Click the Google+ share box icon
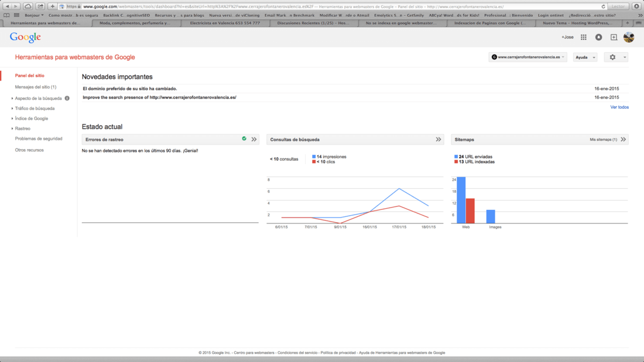 pyautogui.click(x=614, y=37)
